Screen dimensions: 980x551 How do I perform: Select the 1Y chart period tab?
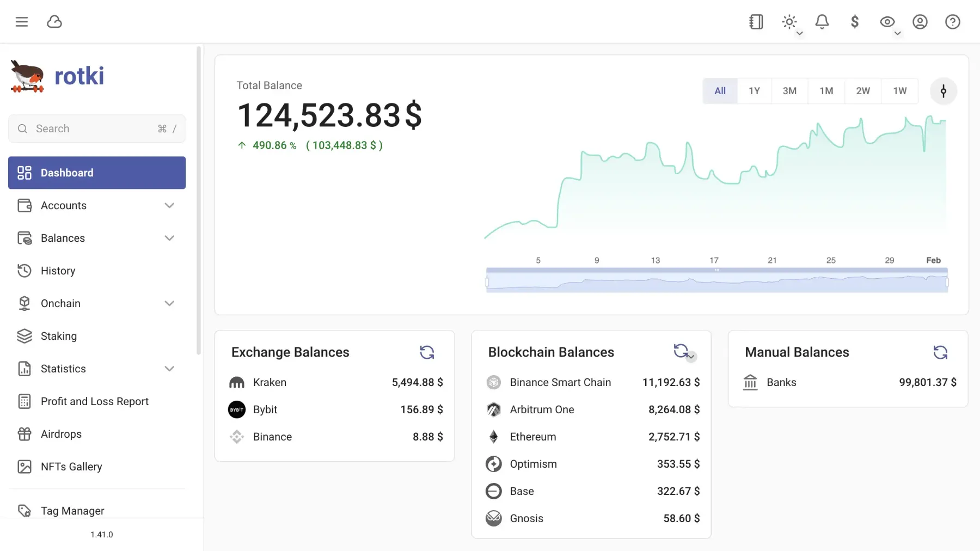click(755, 91)
